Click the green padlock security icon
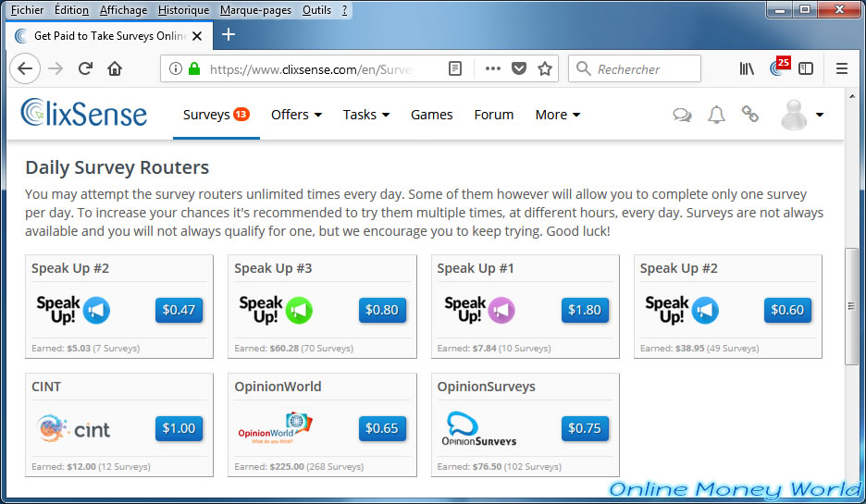 (x=194, y=68)
